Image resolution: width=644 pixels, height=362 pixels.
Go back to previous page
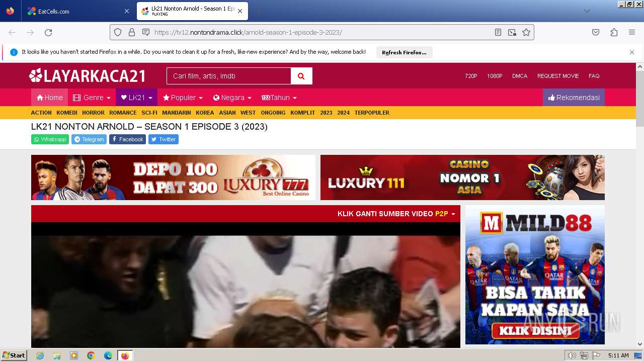coord(12,32)
